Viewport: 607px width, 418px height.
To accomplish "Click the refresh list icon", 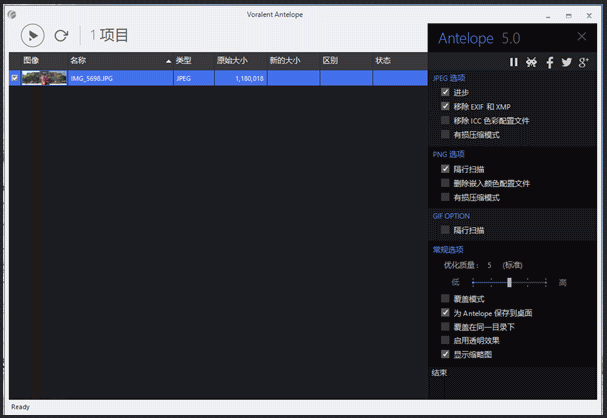I will (61, 36).
